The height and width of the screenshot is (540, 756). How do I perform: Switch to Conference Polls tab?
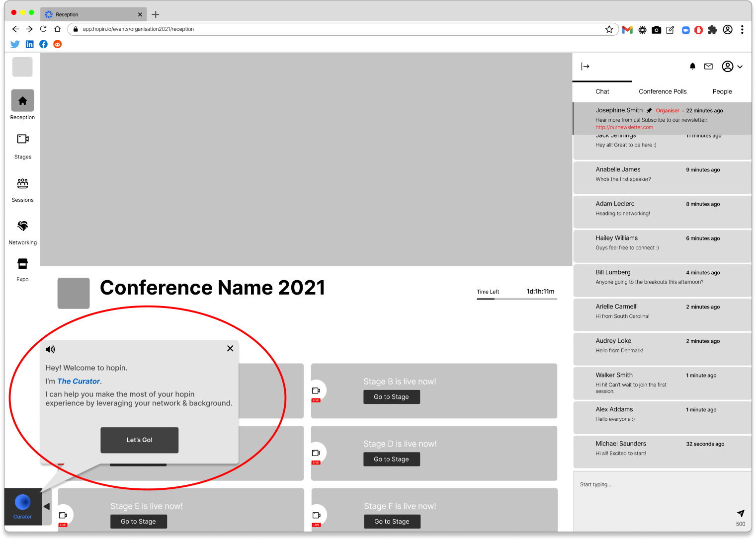663,91
